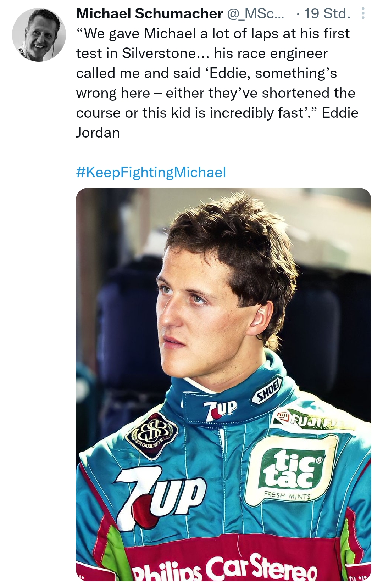
Task: Open the tweet via the 19 Std. timestamp
Action: (x=327, y=13)
